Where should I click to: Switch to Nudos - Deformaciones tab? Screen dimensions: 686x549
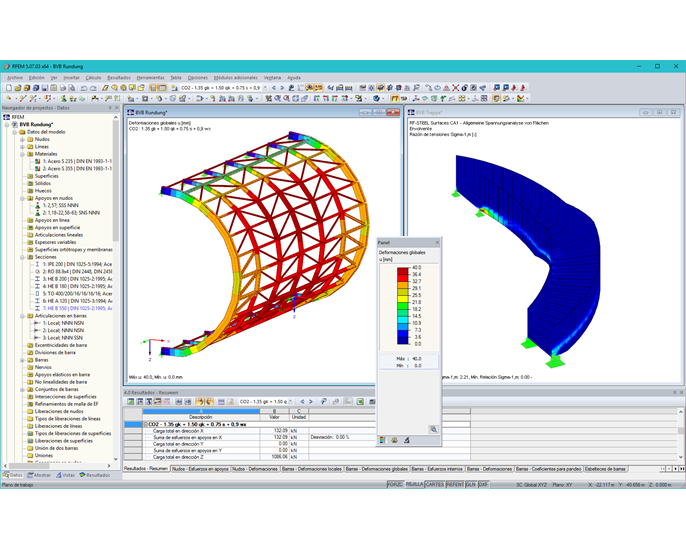click(255, 469)
